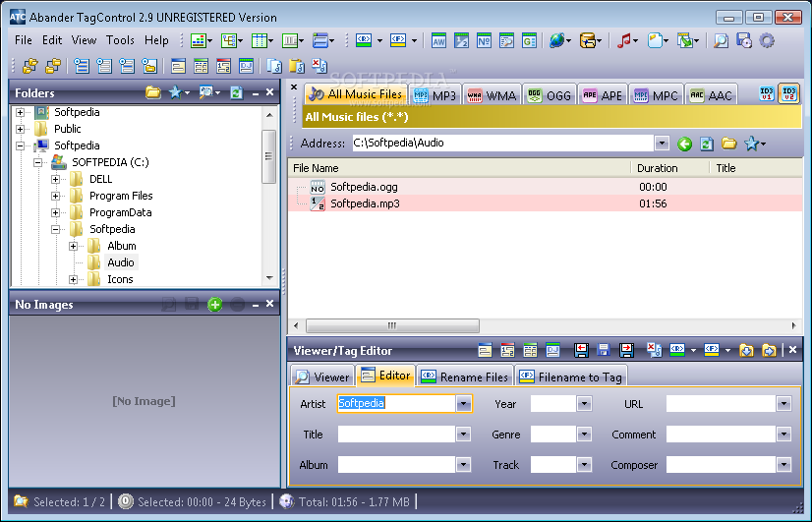This screenshot has height=522, width=812.
Task: Open the Edit menu
Action: 52,40
